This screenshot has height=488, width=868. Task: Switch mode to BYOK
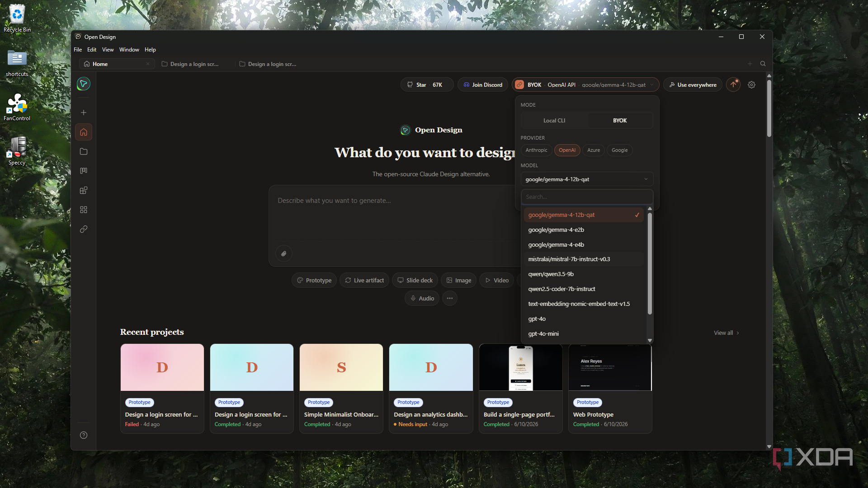click(x=620, y=121)
